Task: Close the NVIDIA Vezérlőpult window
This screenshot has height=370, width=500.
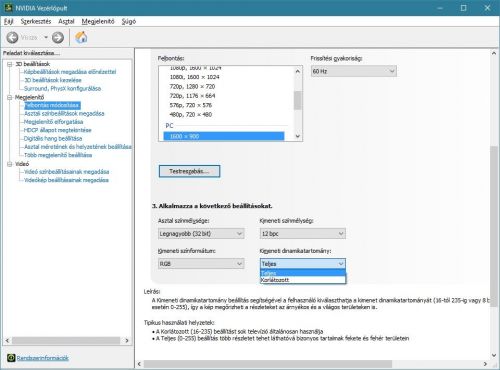Action: coord(487,8)
